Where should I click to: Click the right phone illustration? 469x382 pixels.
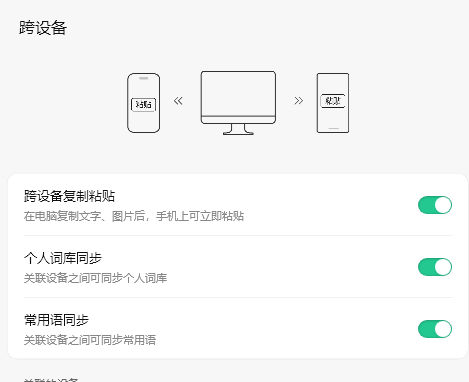pyautogui.click(x=333, y=103)
